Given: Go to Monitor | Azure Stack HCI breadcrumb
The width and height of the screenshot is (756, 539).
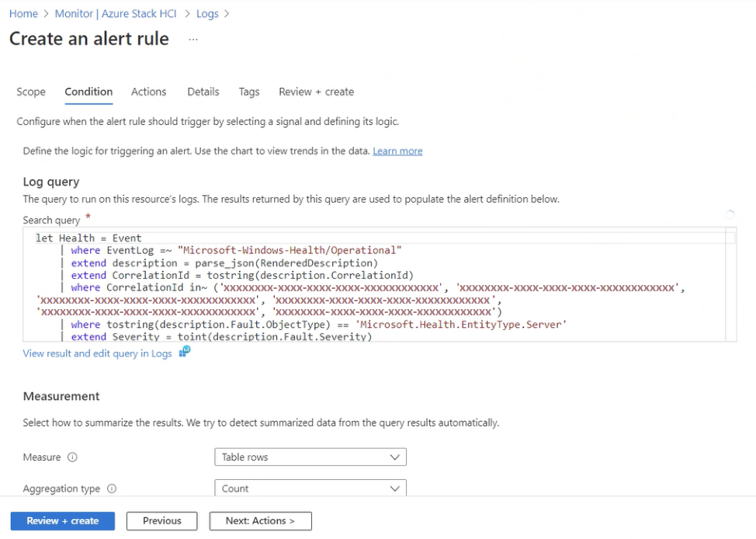Looking at the screenshot, I should point(116,13).
